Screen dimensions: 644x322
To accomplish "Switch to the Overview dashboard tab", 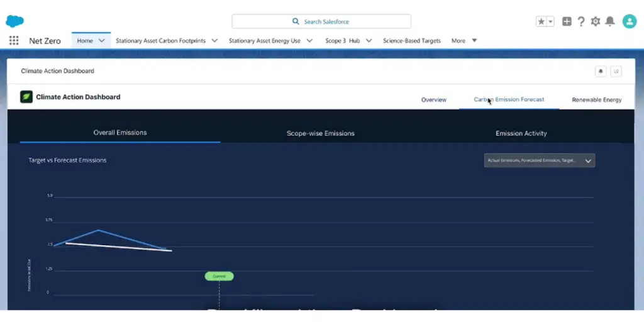I will [x=434, y=100].
